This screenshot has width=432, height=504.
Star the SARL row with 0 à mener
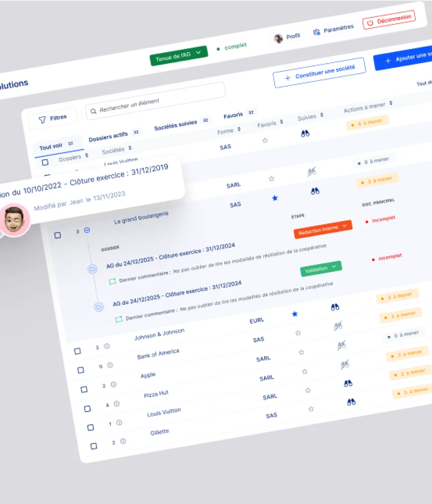pyautogui.click(x=272, y=179)
